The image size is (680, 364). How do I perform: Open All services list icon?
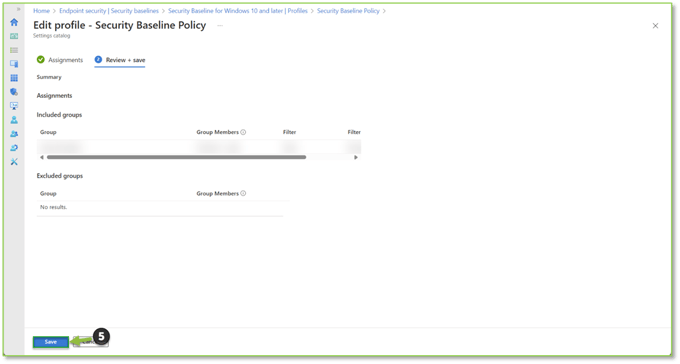coord(14,50)
